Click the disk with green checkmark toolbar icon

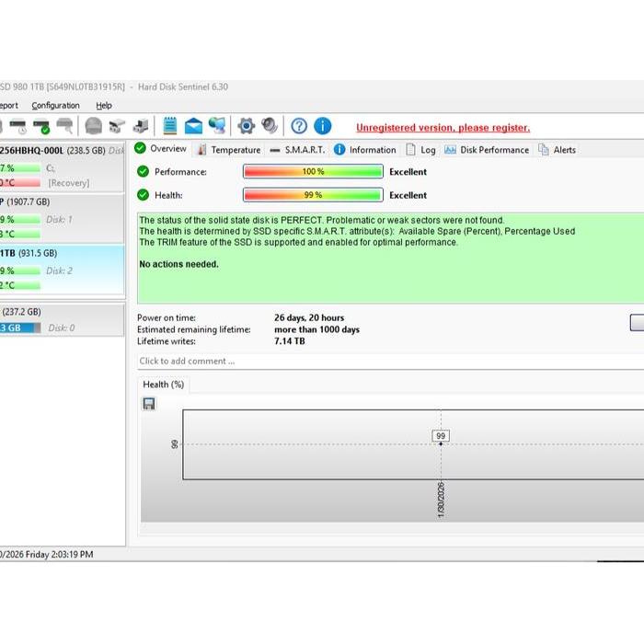41,126
